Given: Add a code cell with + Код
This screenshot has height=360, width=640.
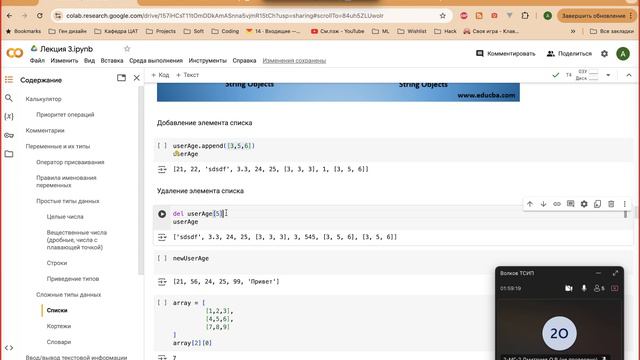Looking at the screenshot, I should point(160,75).
